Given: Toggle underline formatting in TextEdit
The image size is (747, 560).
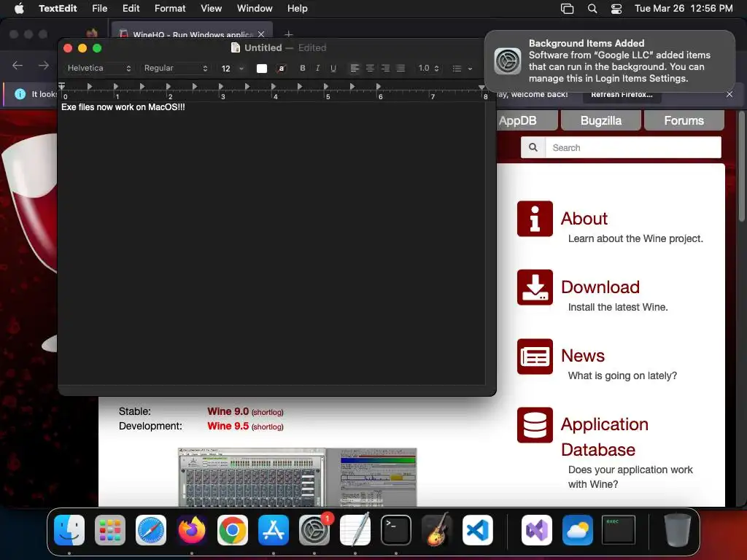Looking at the screenshot, I should pos(333,68).
